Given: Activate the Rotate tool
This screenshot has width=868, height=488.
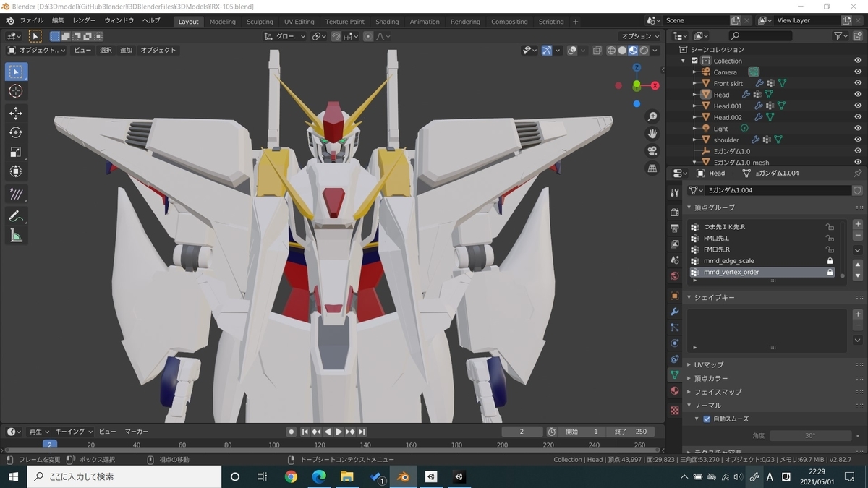Looking at the screenshot, I should (x=16, y=133).
